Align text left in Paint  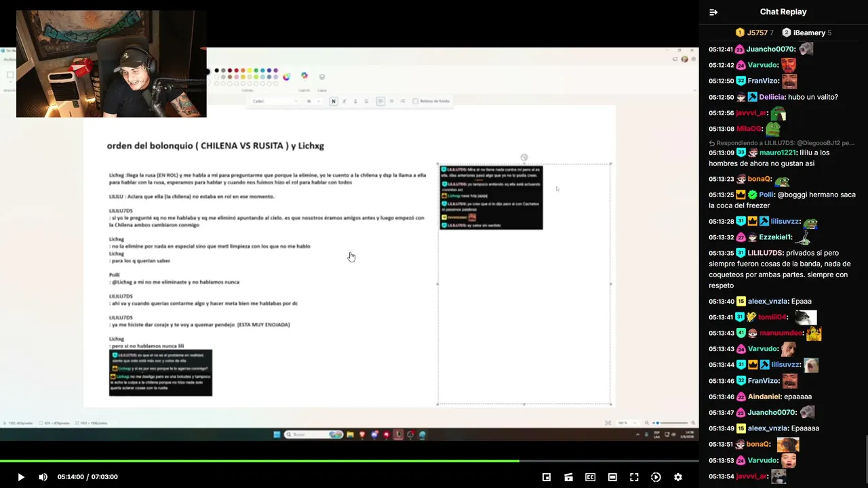[380, 101]
